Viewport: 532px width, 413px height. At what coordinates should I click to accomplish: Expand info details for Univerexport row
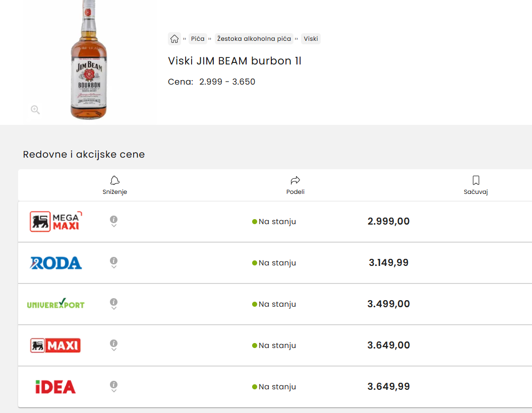point(114,304)
